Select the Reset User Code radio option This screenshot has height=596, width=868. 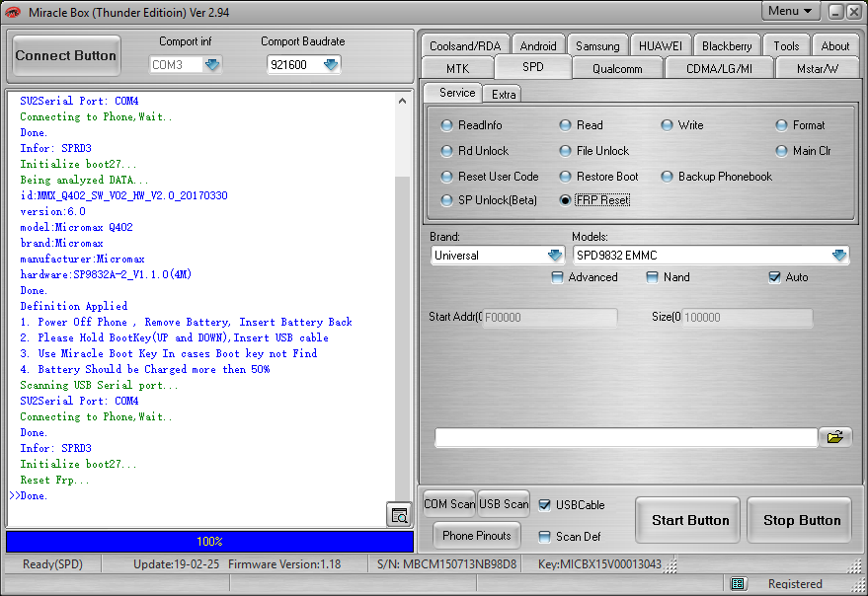coord(490,177)
